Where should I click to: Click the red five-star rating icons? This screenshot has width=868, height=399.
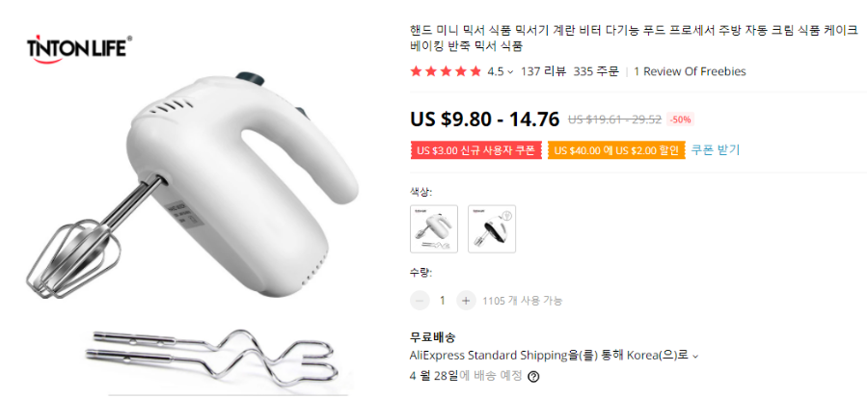click(x=446, y=71)
